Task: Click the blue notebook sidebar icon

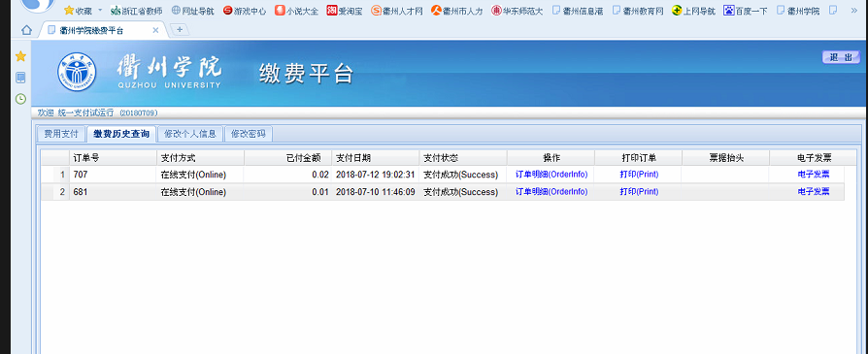Action: (x=20, y=78)
